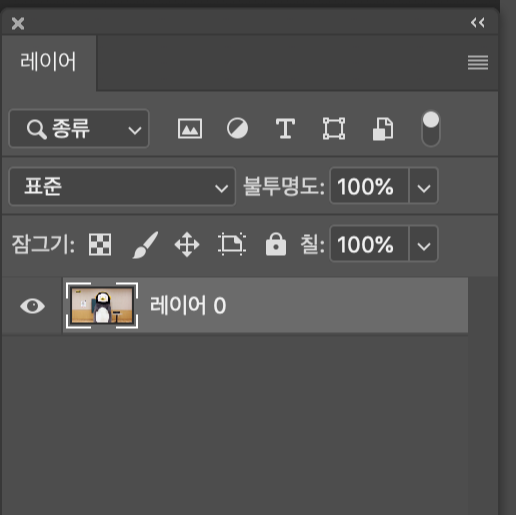The height and width of the screenshot is (515, 516).
Task: Select the 레이어 0 layer name
Action: tap(188, 305)
